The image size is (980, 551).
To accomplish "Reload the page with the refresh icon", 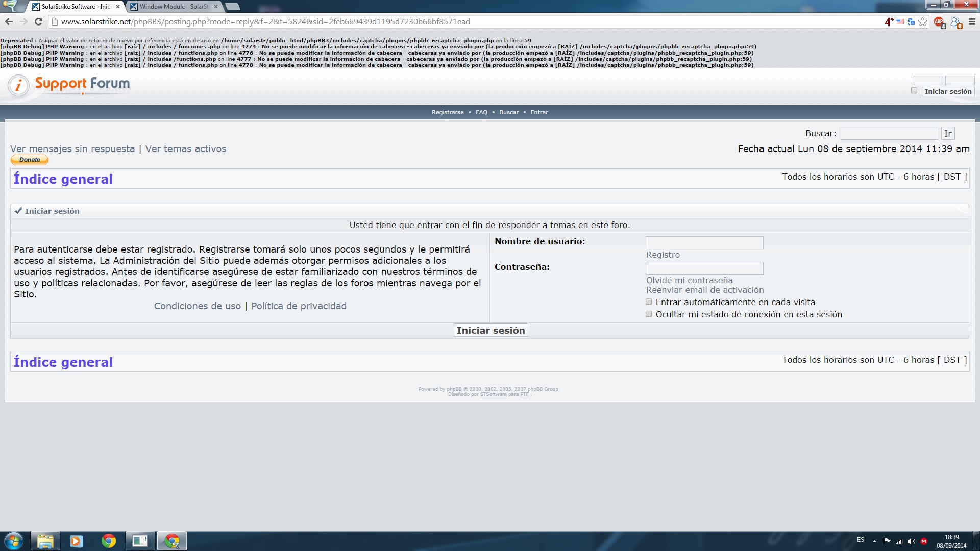I will [x=38, y=22].
